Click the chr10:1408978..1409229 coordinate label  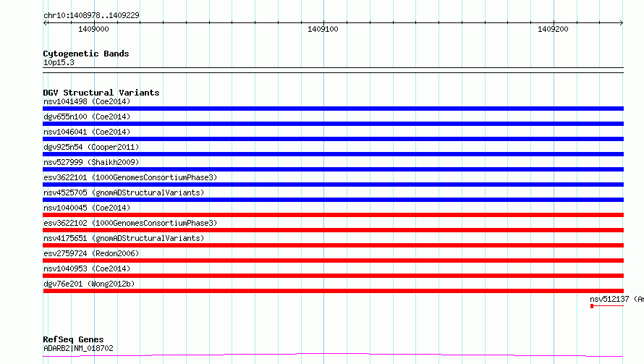point(91,15)
